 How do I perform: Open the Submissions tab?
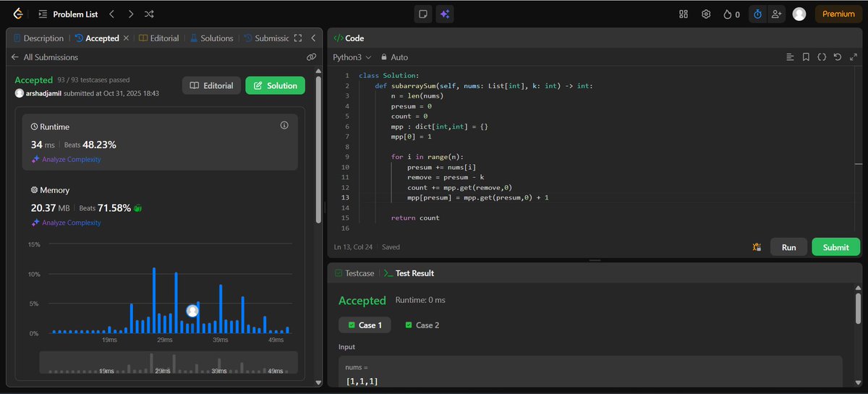[x=267, y=38]
